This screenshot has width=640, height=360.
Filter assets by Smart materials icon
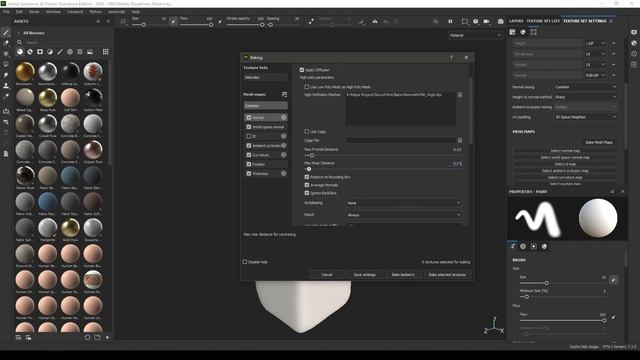30,52
